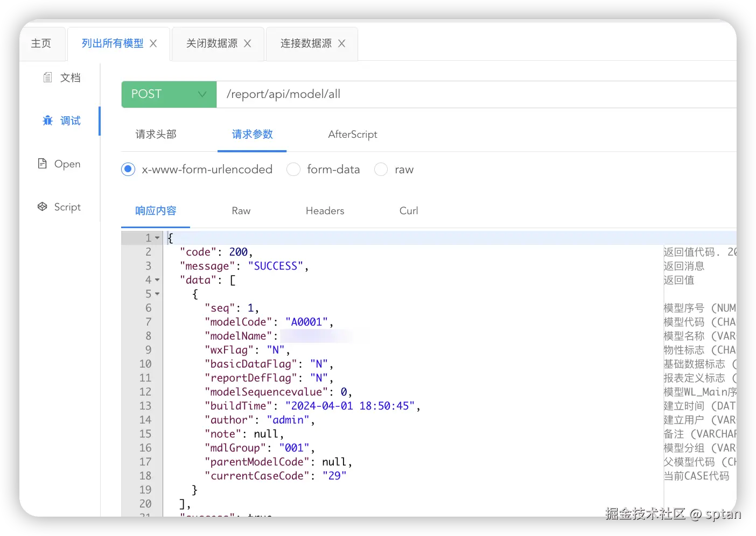Select Script sidebar item
The width and height of the screenshot is (756, 536).
coord(60,207)
